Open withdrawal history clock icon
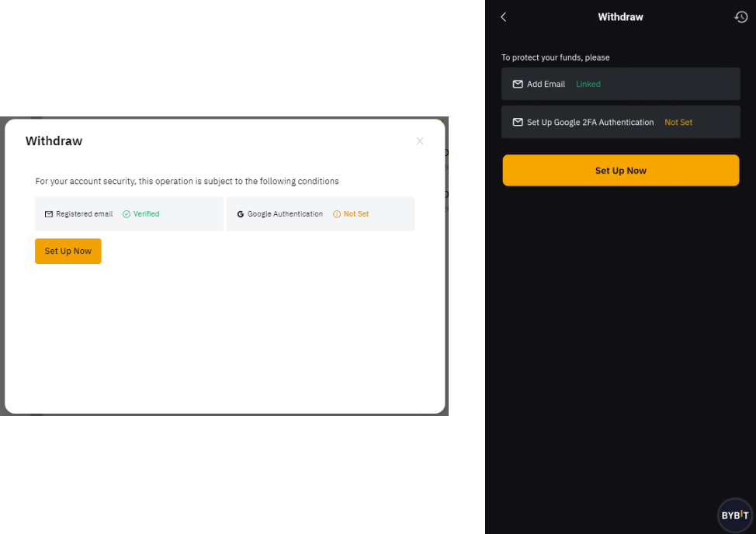Viewport: 756px width, 534px height. pos(741,17)
